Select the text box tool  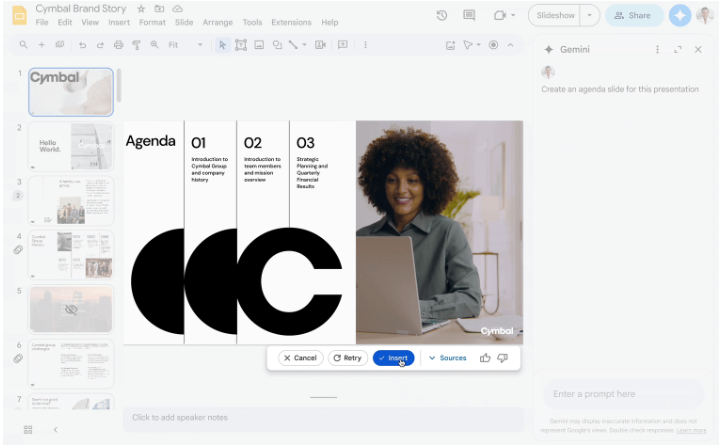coord(241,45)
